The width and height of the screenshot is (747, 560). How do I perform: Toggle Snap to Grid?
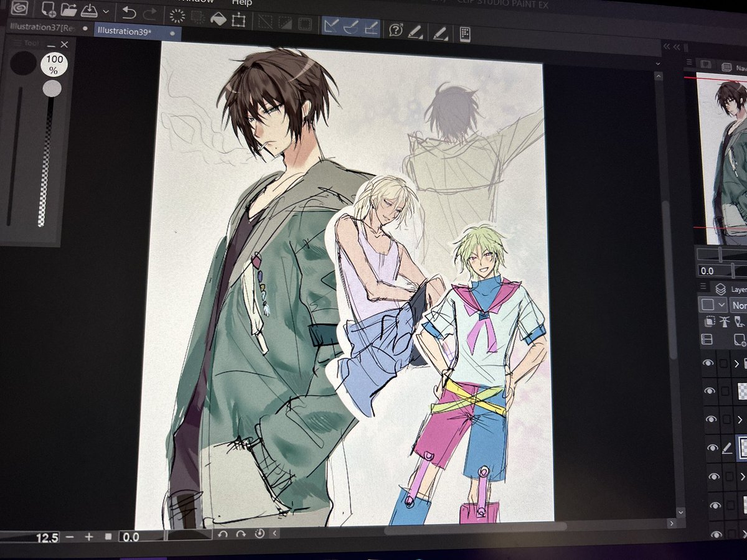(371, 27)
